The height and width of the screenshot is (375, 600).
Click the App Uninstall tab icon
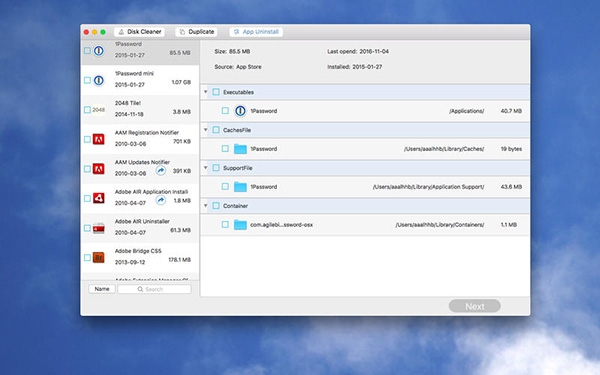click(x=236, y=32)
